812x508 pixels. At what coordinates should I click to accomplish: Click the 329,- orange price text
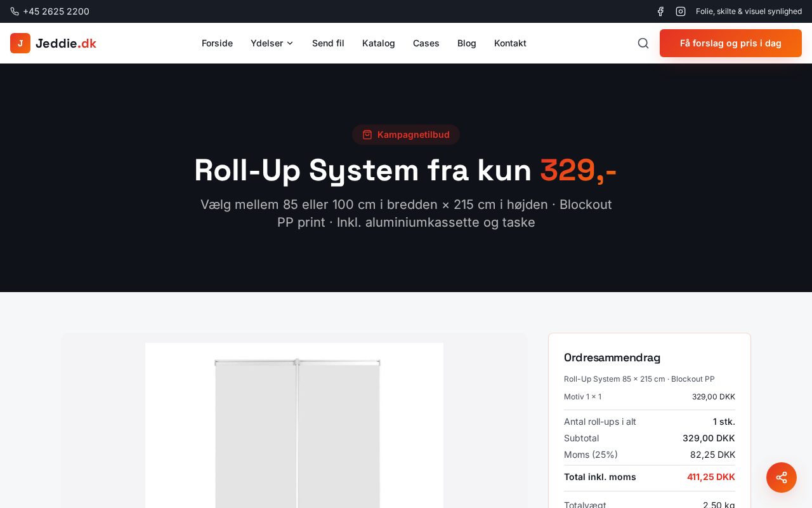[x=578, y=170]
